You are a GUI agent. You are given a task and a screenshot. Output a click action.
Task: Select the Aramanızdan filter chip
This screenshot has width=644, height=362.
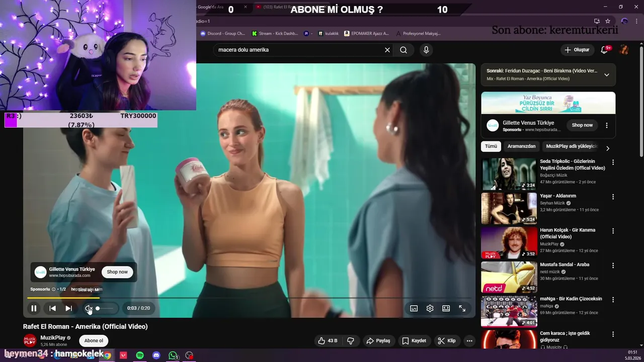(x=521, y=146)
